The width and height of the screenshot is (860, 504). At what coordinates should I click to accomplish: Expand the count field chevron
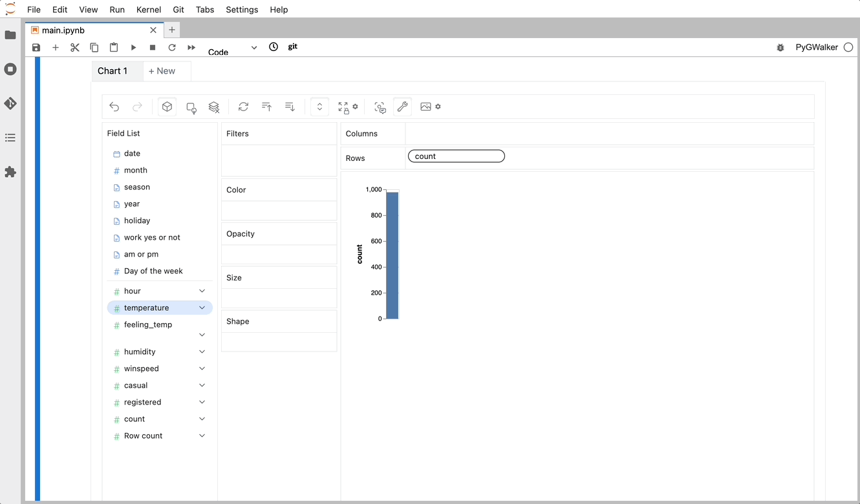(x=202, y=419)
